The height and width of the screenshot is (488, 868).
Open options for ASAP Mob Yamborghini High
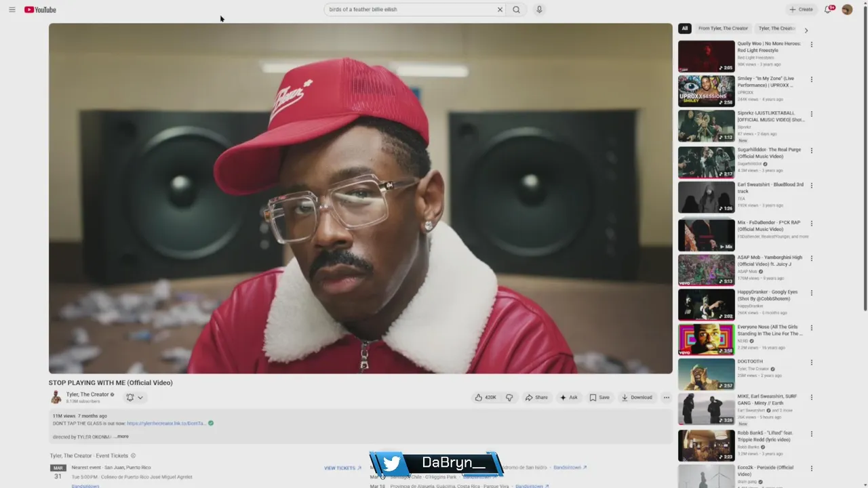point(811,258)
